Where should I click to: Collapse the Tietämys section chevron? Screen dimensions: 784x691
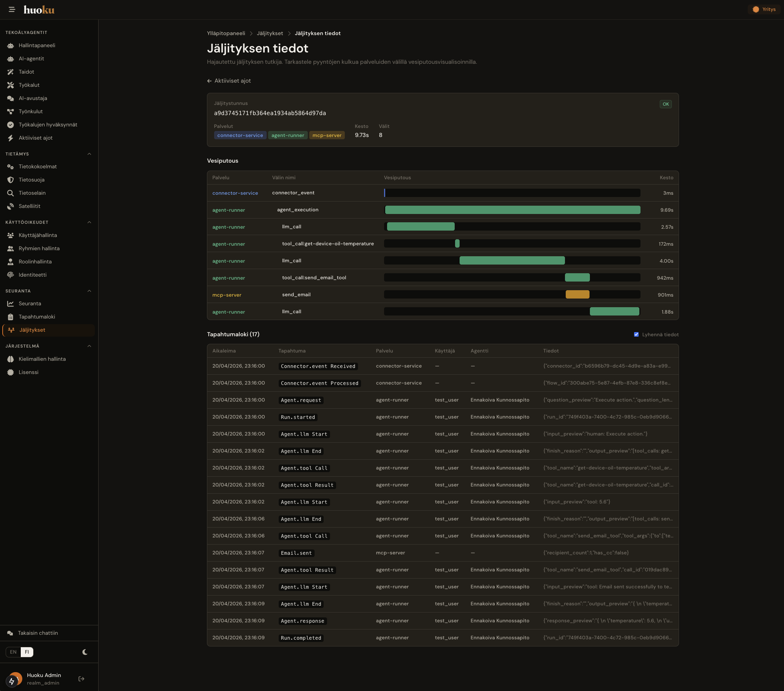(90, 154)
